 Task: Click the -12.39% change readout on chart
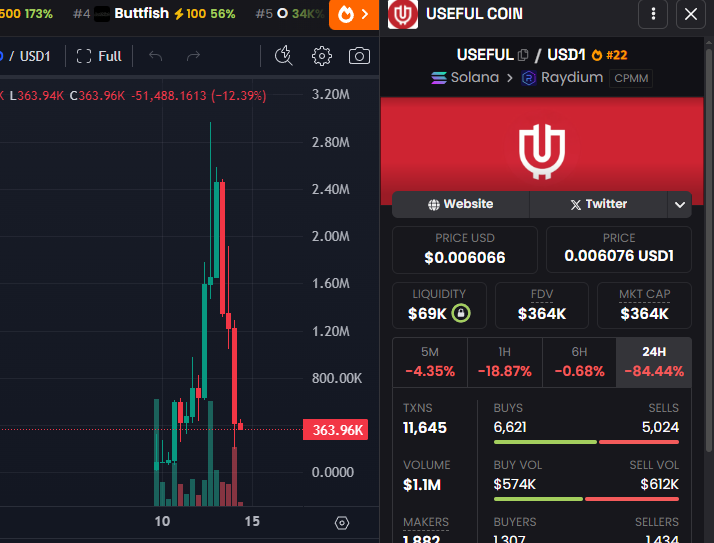239,96
